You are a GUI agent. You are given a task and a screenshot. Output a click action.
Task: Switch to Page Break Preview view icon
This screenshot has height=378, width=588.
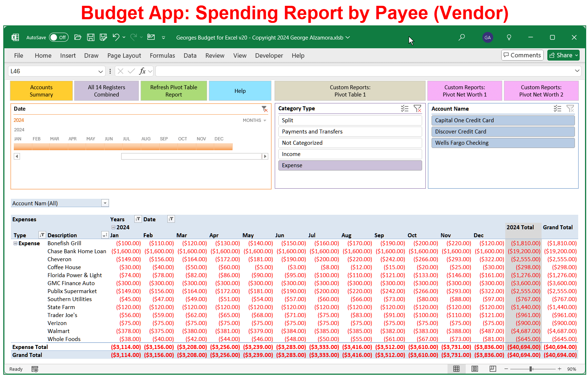[493, 369]
